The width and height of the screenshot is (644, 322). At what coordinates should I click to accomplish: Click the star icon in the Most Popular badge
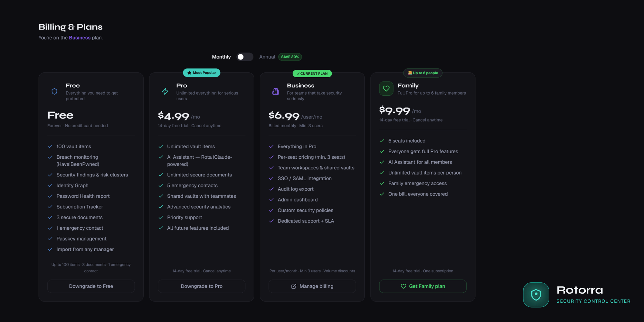tap(189, 72)
